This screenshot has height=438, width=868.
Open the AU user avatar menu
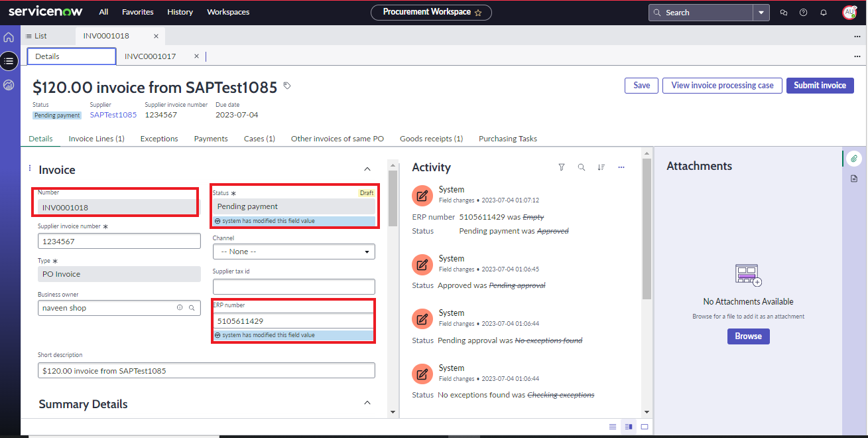click(849, 13)
